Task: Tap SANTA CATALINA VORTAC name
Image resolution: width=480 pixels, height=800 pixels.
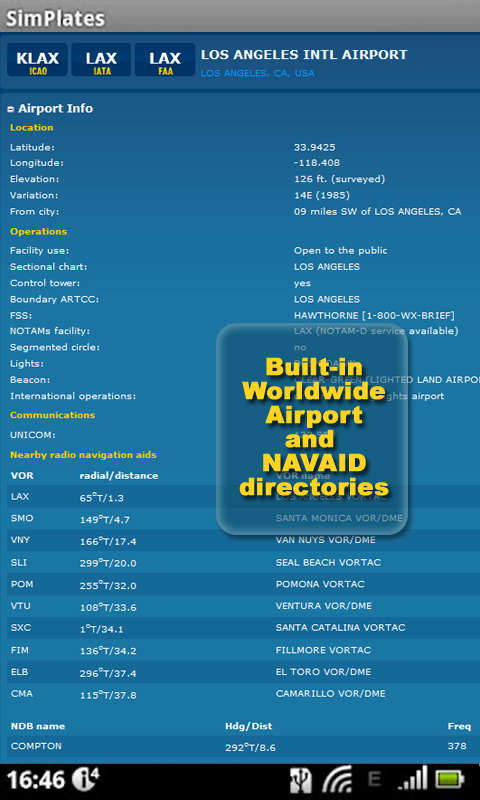Action: [x=341, y=628]
